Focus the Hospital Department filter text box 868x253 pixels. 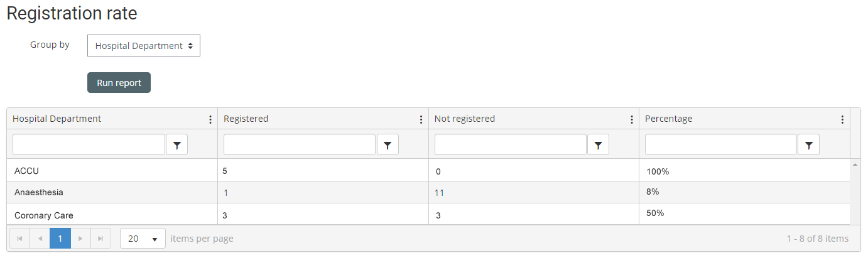(89, 144)
